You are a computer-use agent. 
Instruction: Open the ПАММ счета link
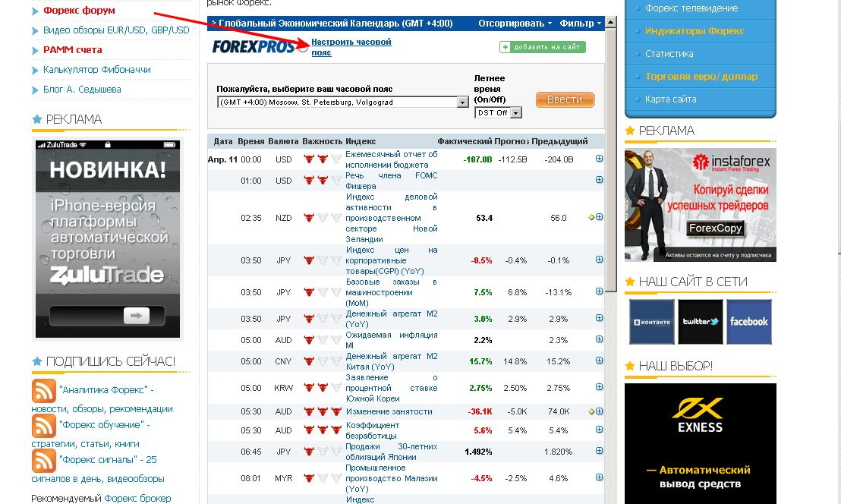coord(72,50)
